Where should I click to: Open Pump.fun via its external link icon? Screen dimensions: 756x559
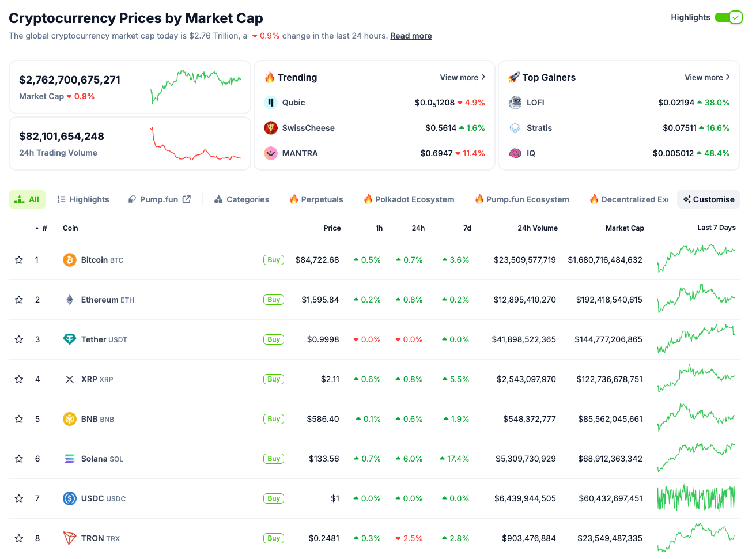tap(187, 199)
